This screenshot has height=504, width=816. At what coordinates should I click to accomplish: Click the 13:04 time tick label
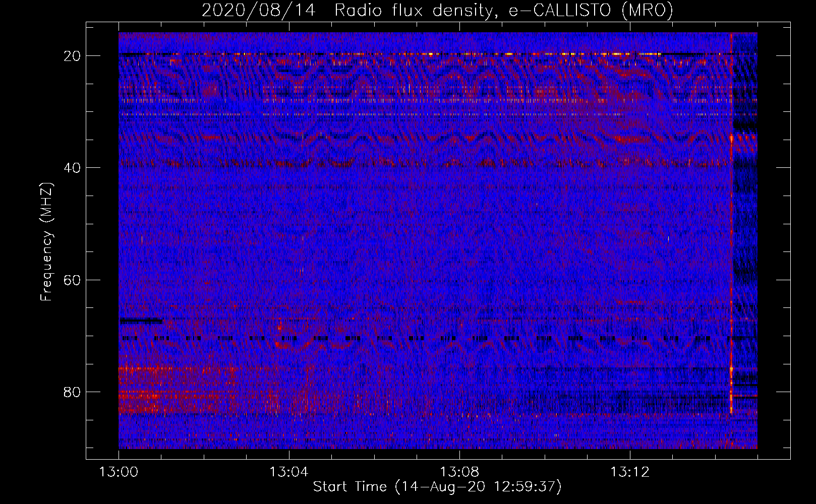point(289,472)
